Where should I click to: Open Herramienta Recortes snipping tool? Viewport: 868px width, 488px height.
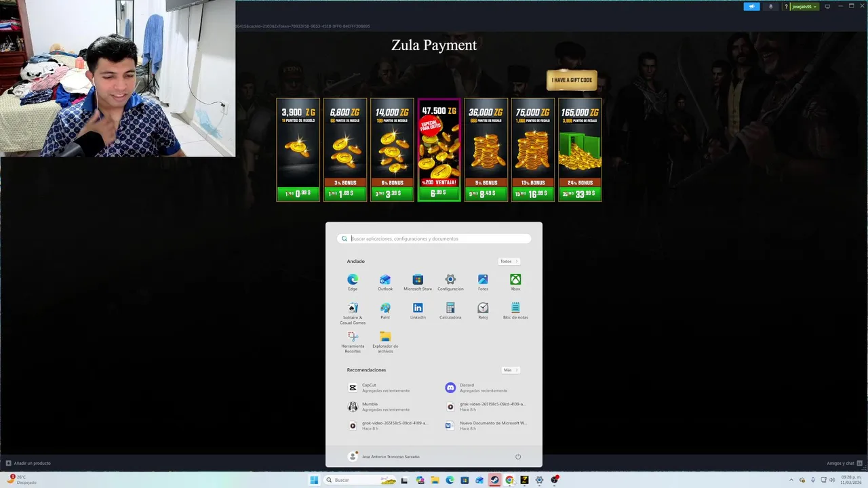coord(353,342)
